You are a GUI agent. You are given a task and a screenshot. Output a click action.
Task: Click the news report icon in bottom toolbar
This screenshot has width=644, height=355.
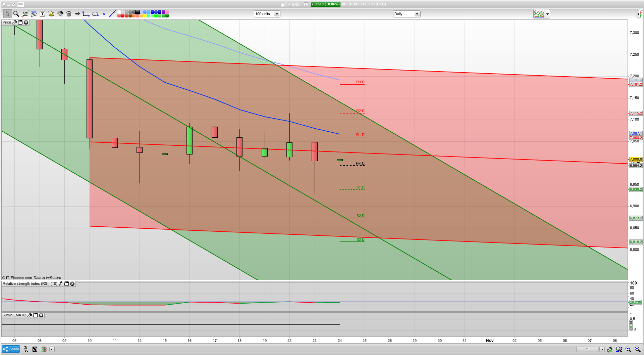[35, 349]
